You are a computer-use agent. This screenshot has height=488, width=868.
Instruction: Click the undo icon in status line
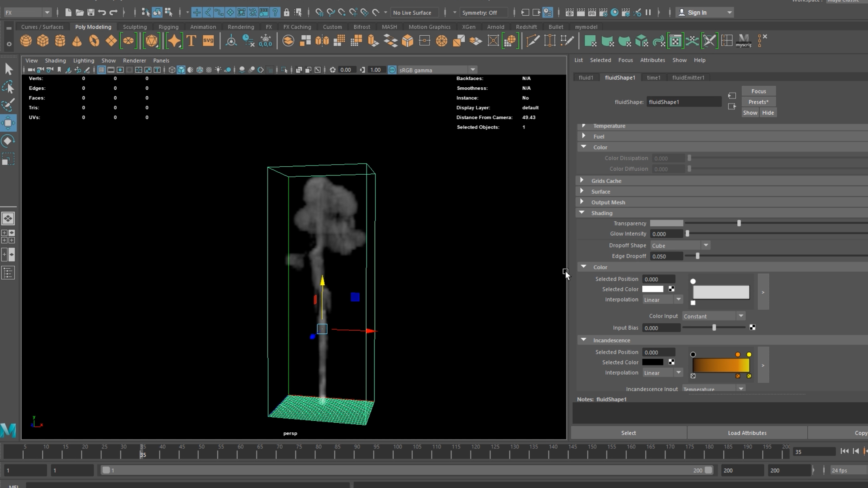coord(102,12)
